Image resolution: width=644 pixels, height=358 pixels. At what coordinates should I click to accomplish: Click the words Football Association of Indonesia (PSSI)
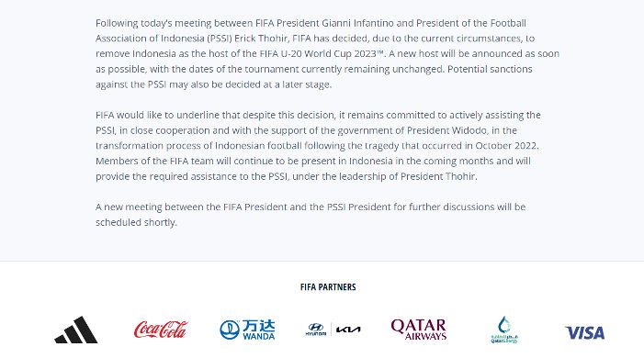(x=311, y=31)
